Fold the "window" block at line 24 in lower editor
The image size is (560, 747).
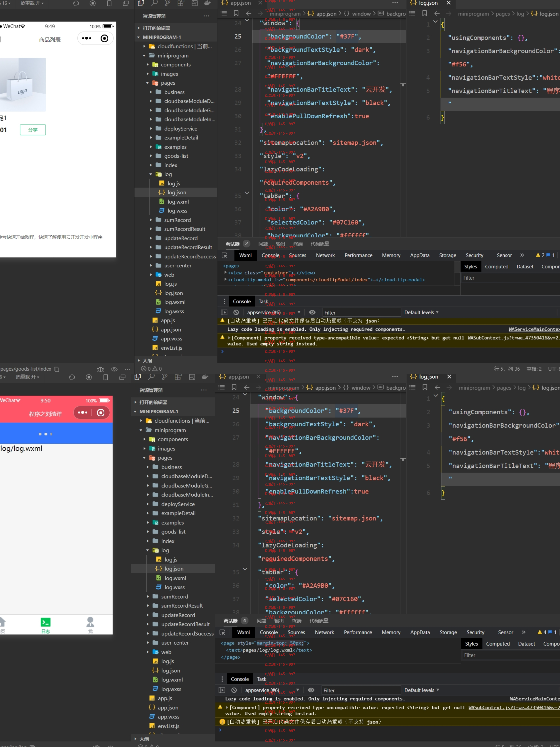tap(245, 394)
